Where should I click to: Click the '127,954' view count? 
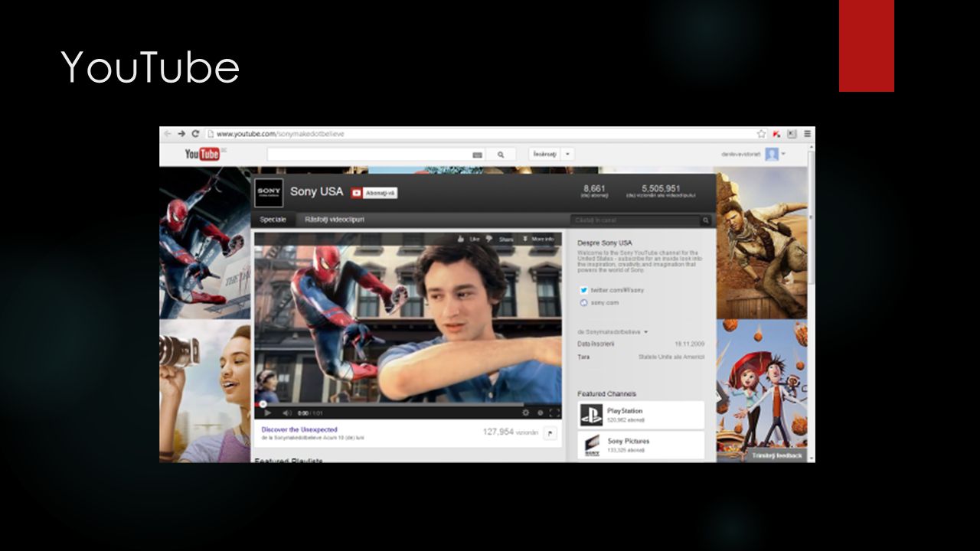click(x=498, y=432)
